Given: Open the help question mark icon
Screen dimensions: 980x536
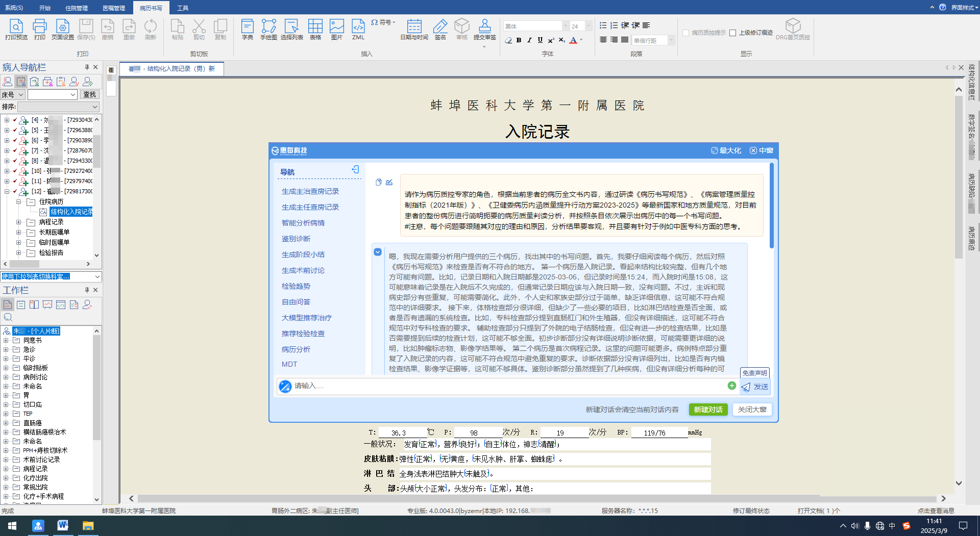Looking at the screenshot, I should point(942,7).
